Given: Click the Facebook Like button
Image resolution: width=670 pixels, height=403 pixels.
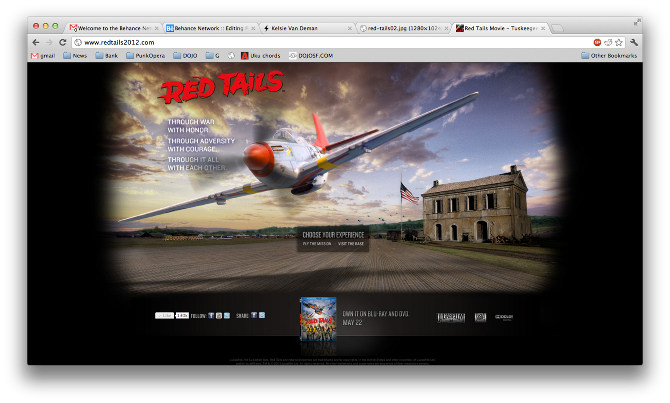Looking at the screenshot, I should pyautogui.click(x=164, y=315).
